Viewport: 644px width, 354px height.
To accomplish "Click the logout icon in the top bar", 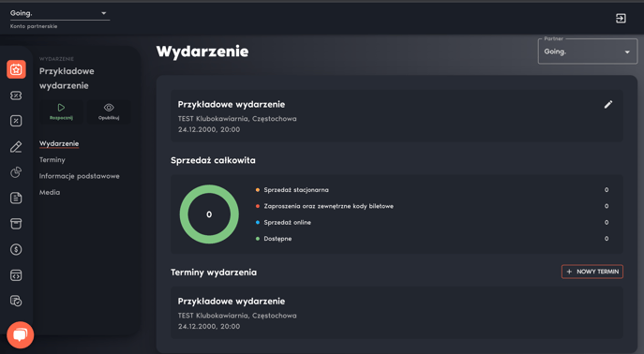I will [621, 18].
